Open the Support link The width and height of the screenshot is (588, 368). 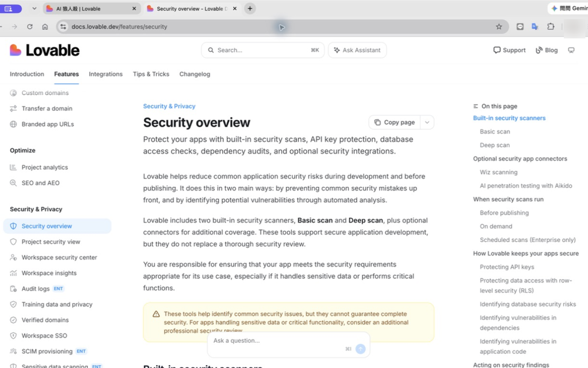coord(509,51)
